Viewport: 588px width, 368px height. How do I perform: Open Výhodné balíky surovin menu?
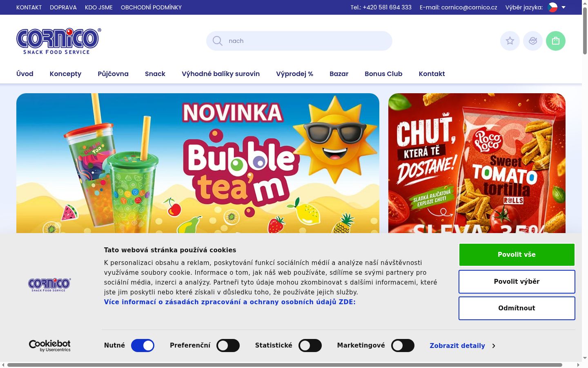pos(220,74)
